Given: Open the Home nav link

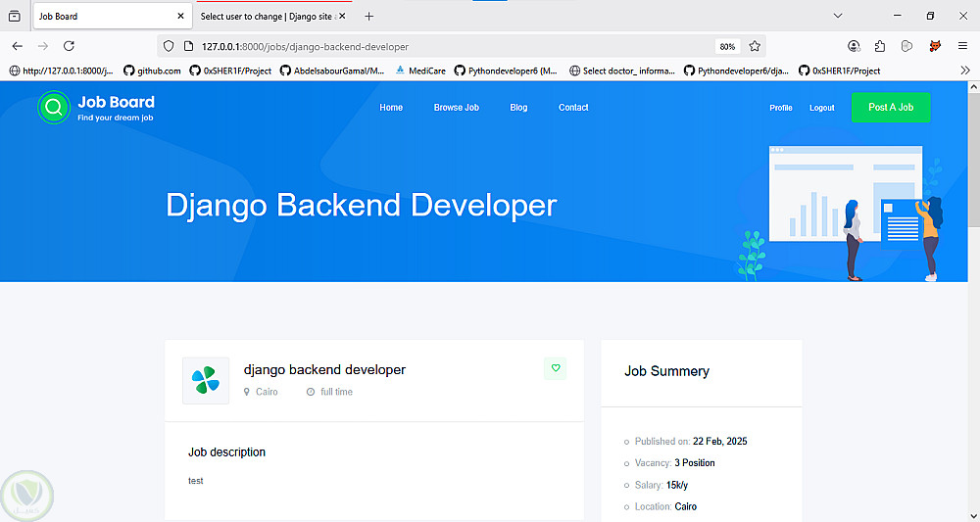Looking at the screenshot, I should click(391, 108).
